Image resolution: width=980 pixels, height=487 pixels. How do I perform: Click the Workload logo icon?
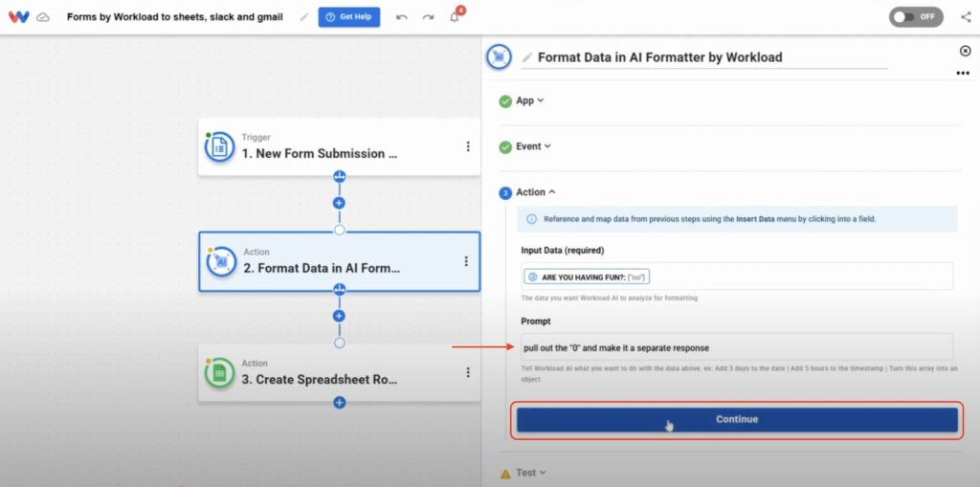click(x=19, y=17)
